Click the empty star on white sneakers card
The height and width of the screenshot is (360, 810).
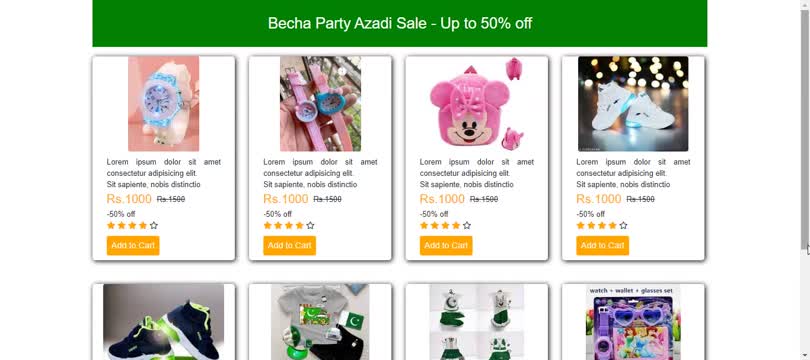click(623, 226)
